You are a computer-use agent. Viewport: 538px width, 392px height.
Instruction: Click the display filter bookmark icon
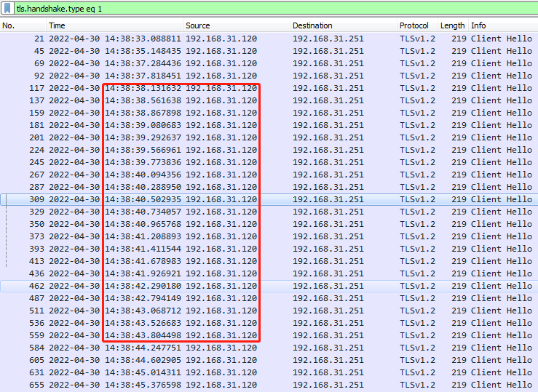tap(7, 8)
